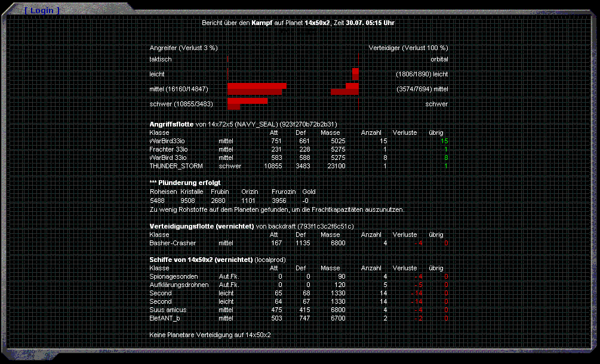Click the Roheisen resource column header
Screen dimensions: 600x364
click(x=162, y=192)
